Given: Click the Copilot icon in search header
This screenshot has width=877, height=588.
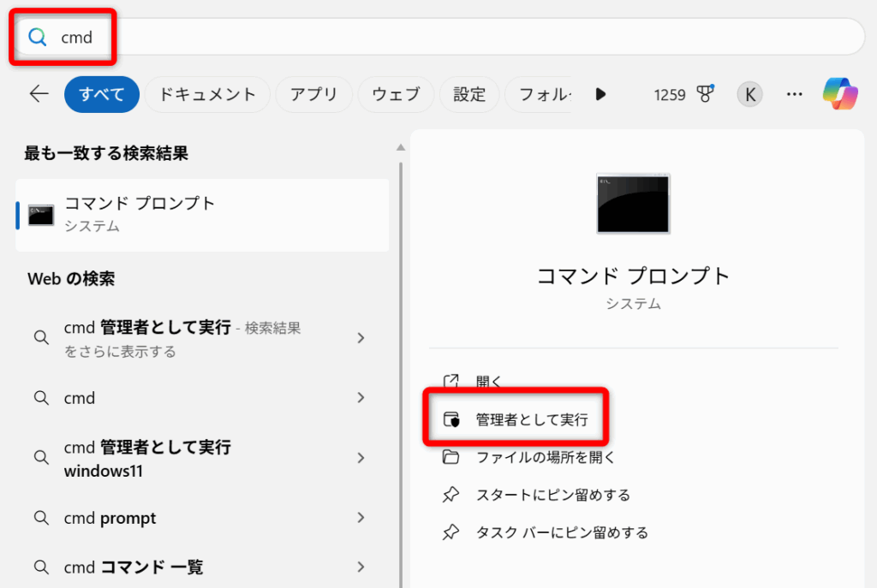Looking at the screenshot, I should (x=840, y=94).
